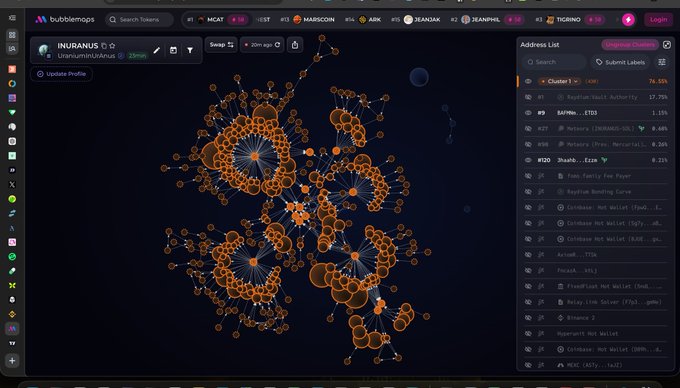680x388 pixels.
Task: Click the plus add button in sidebar
Action: pyautogui.click(x=12, y=361)
